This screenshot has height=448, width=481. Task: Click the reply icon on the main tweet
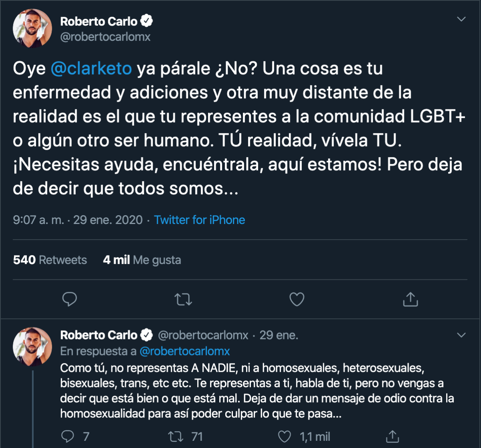coord(69,299)
